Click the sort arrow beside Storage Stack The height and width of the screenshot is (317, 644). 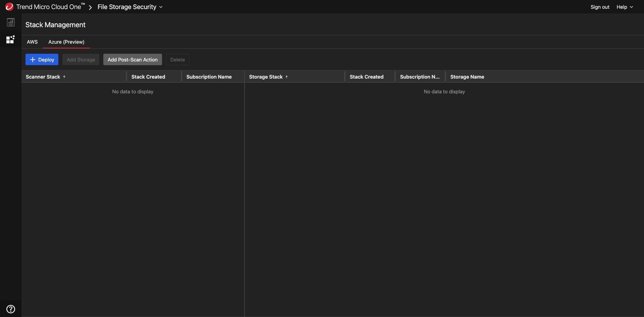[287, 77]
